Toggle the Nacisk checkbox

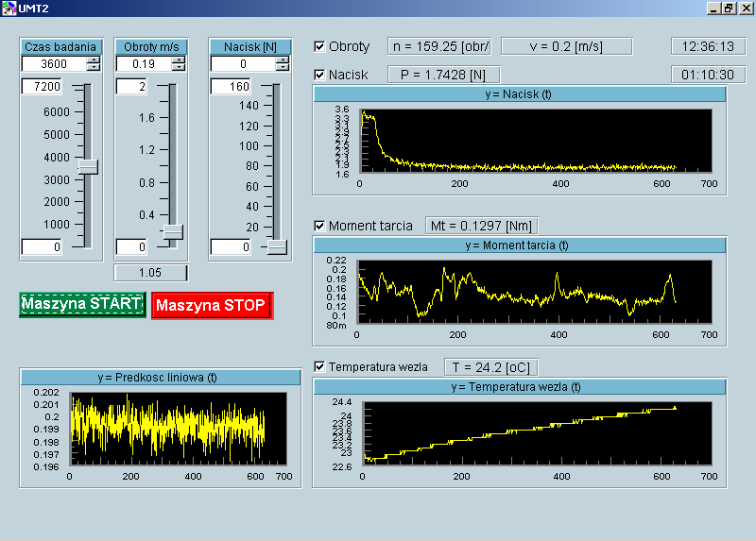tap(319, 75)
